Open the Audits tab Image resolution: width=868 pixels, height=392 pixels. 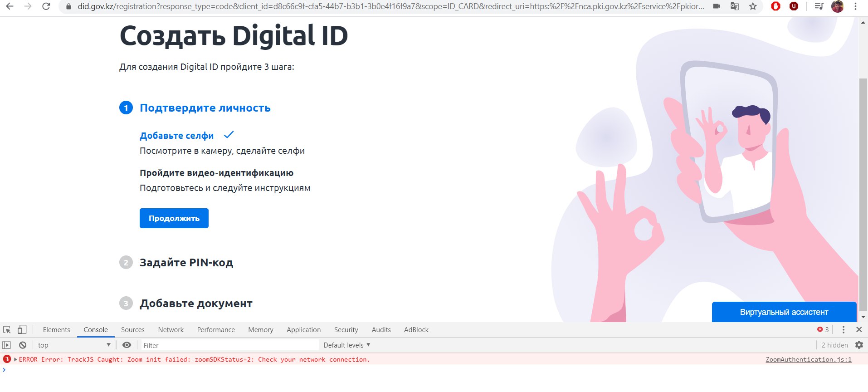381,330
